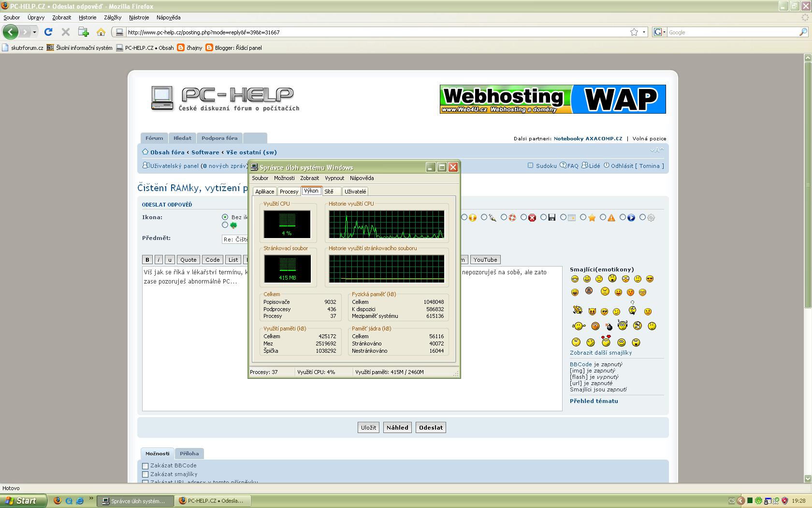This screenshot has width=812, height=508.
Task: Open a new tab with the plus-tab icon
Action: click(x=84, y=32)
